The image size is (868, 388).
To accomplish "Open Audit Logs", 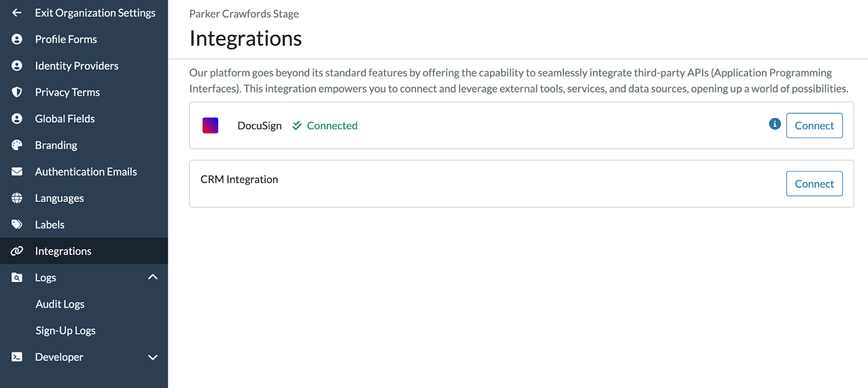I will (60, 304).
